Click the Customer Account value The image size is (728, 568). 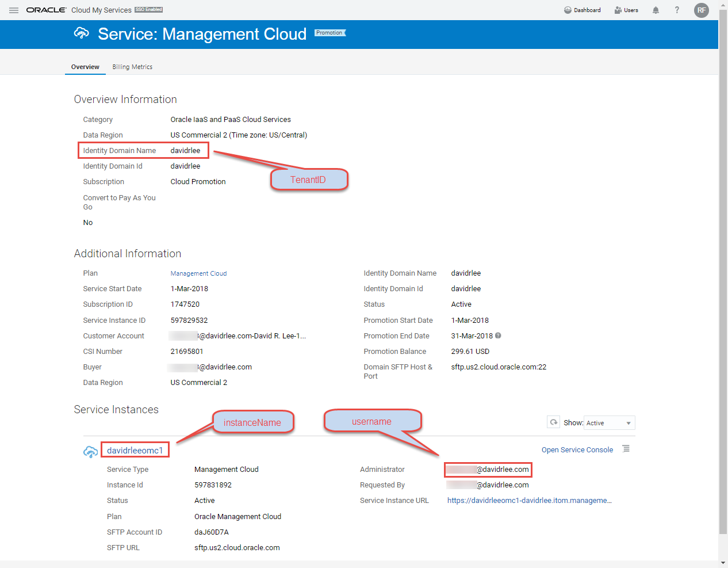[x=238, y=336]
